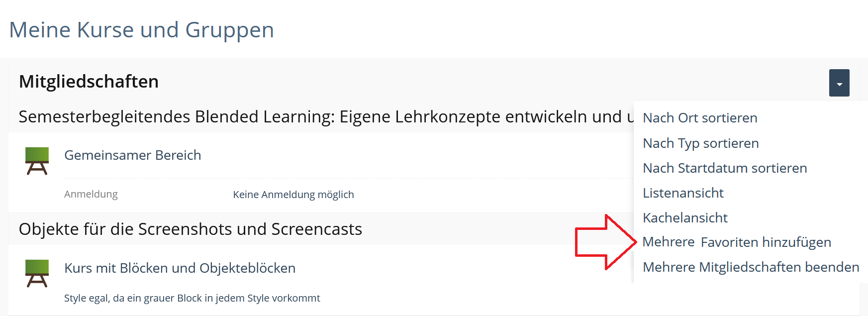The width and height of the screenshot is (868, 316).
Task: Choose Mehrere Mitgliedschaften beenden
Action: 751,267
